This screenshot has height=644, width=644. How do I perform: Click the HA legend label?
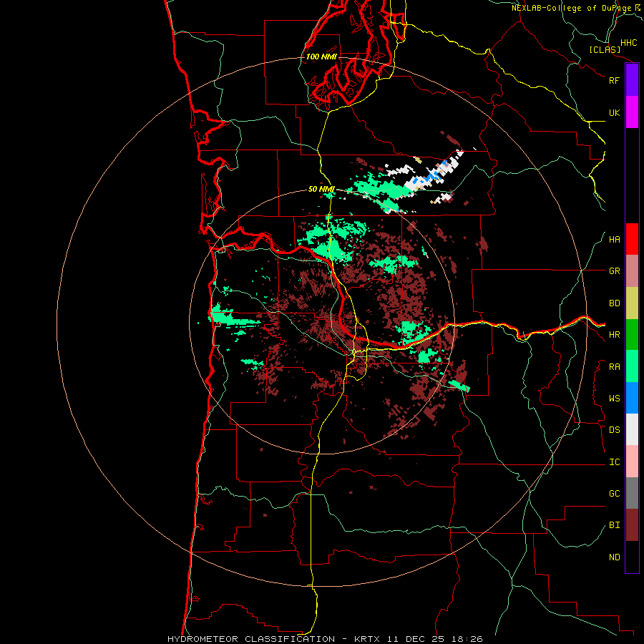coord(614,240)
